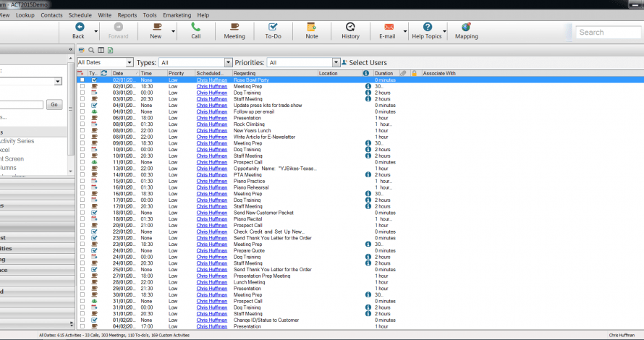
Task: Click the magnifier lookup icon above the list
Action: pos(91,50)
